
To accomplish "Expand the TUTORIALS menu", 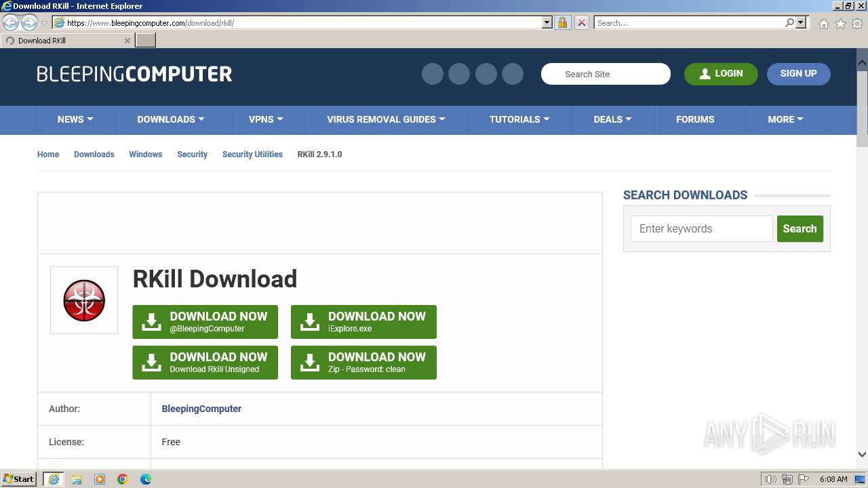I will [x=519, y=119].
